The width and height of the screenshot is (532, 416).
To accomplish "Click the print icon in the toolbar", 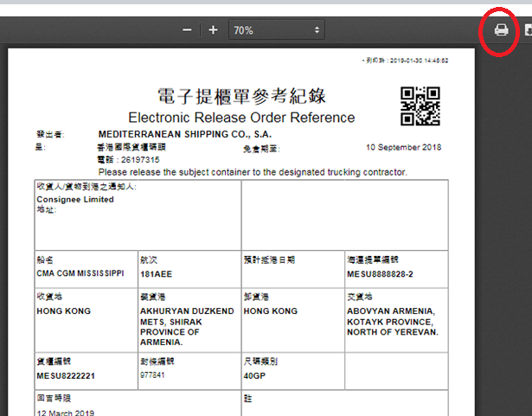I will point(501,30).
